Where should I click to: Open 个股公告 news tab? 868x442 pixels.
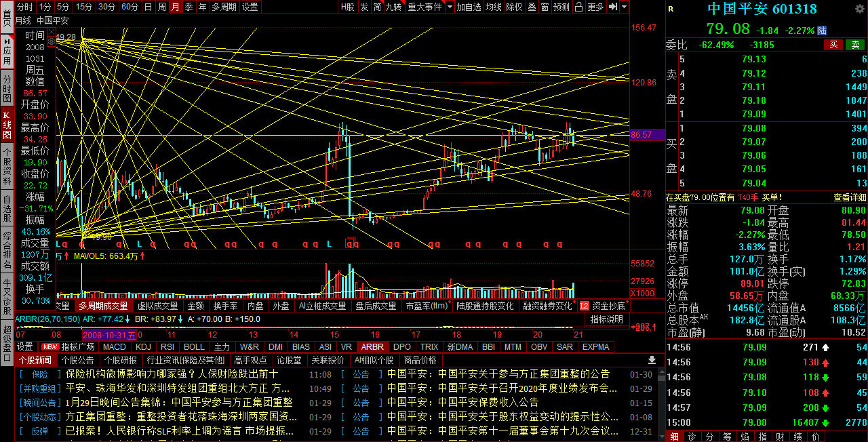77,360
